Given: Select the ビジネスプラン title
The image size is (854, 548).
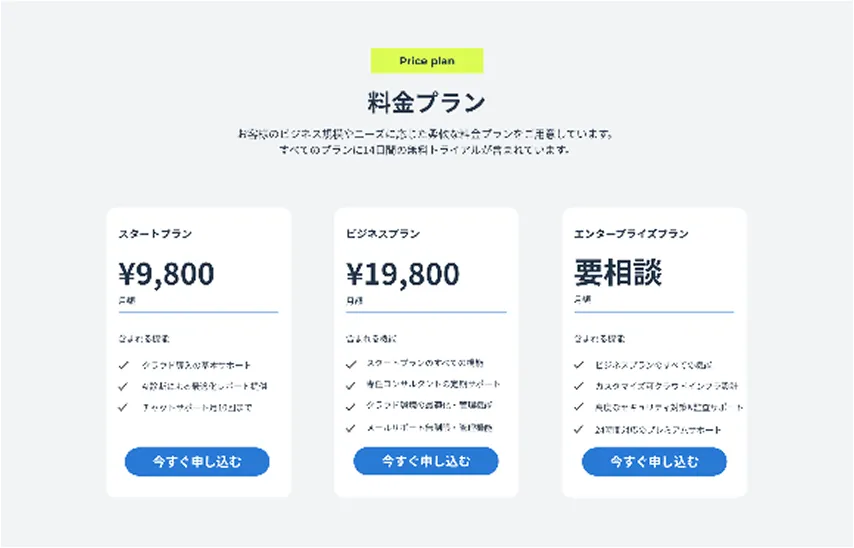Looking at the screenshot, I should click(383, 234).
